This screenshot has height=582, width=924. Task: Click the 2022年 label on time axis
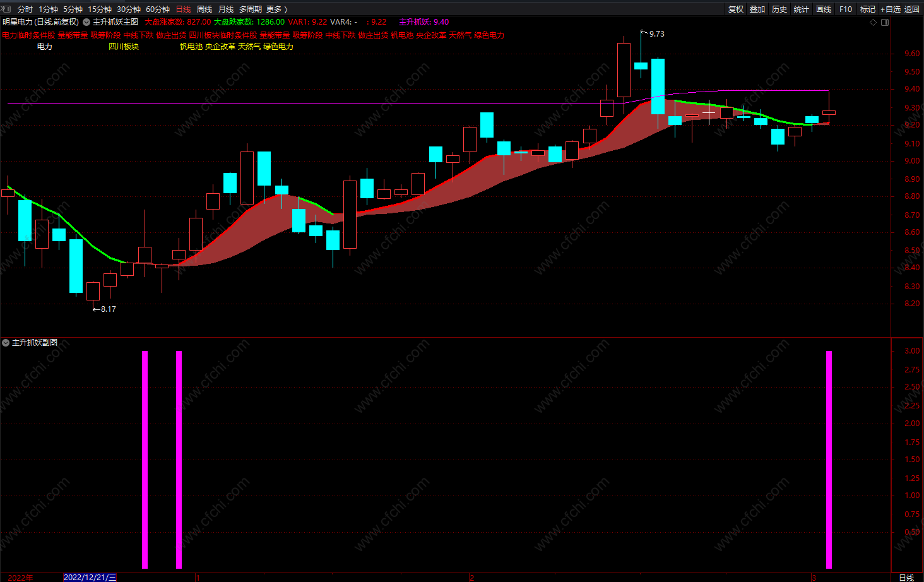[x=21, y=578]
